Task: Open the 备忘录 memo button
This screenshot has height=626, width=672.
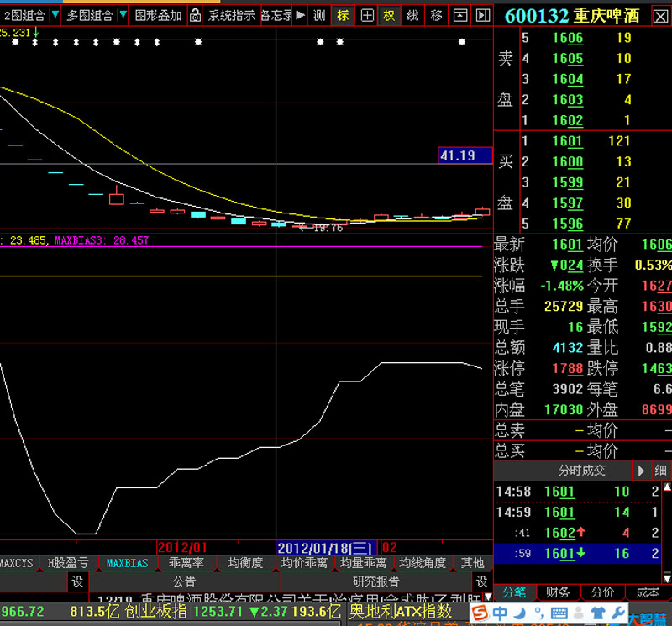Action: [276, 16]
